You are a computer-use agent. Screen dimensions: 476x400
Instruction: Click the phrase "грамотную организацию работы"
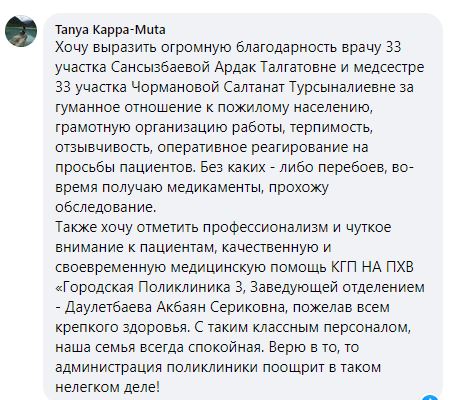(x=169, y=128)
